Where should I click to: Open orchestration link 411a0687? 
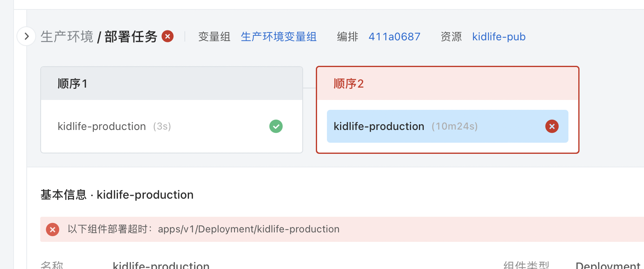(x=394, y=37)
